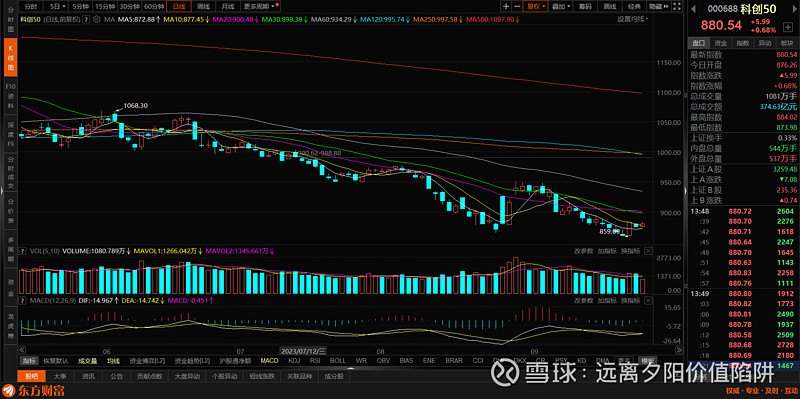800x399 pixels.
Task: Switch to the 周线 weekly chart tab
Action: tap(203, 7)
